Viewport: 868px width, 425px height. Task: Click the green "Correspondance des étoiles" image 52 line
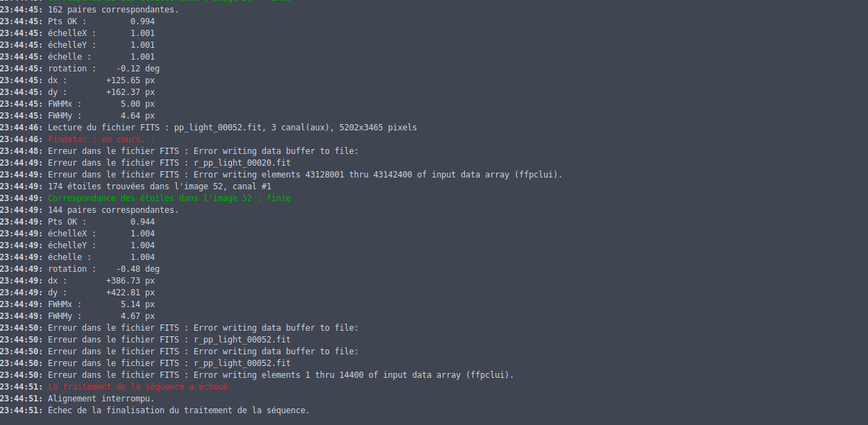[x=169, y=198]
